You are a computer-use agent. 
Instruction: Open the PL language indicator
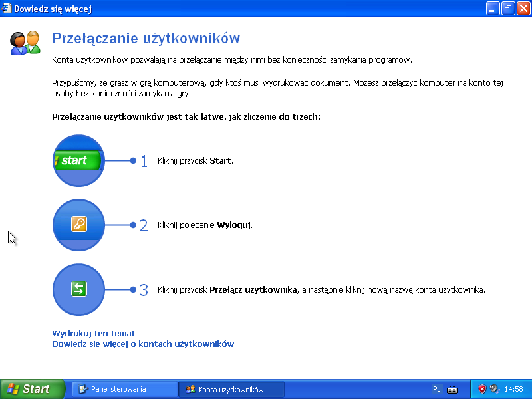436,389
